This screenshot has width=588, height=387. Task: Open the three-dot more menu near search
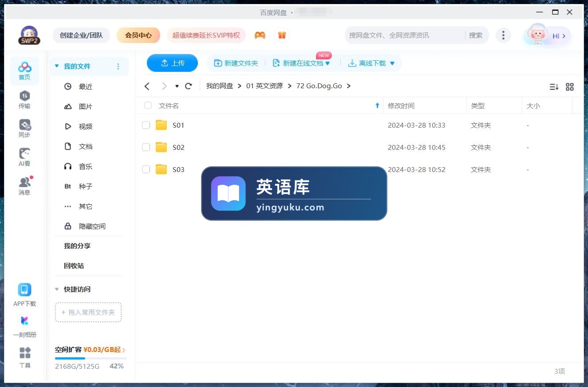click(x=503, y=35)
